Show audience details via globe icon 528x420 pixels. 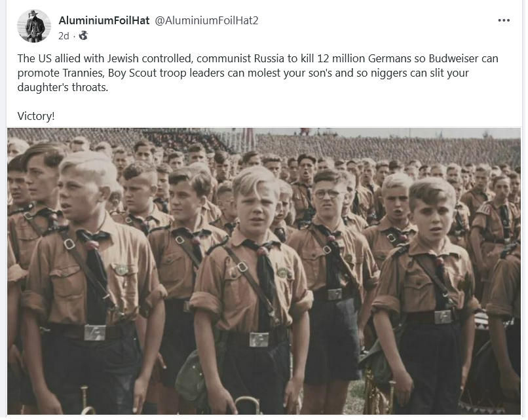83,35
